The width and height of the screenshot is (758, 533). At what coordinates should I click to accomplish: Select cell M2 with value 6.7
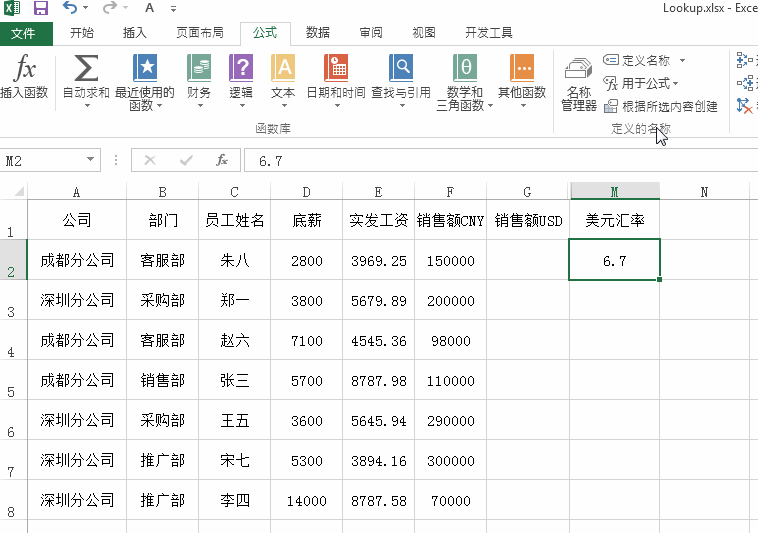tap(614, 260)
